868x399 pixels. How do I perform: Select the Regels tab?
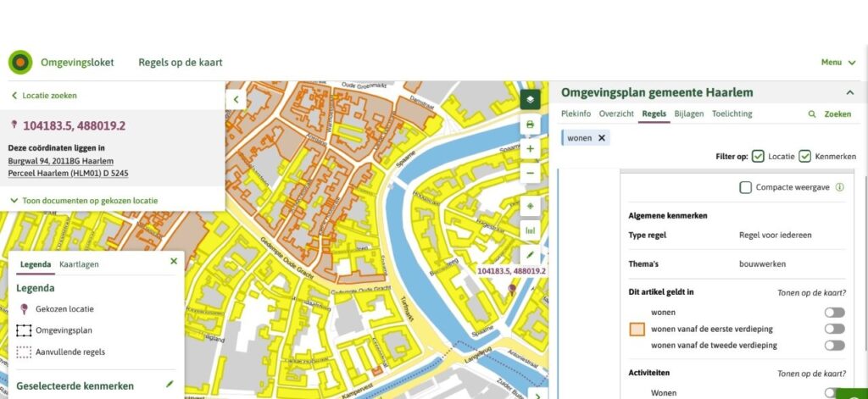tap(654, 114)
